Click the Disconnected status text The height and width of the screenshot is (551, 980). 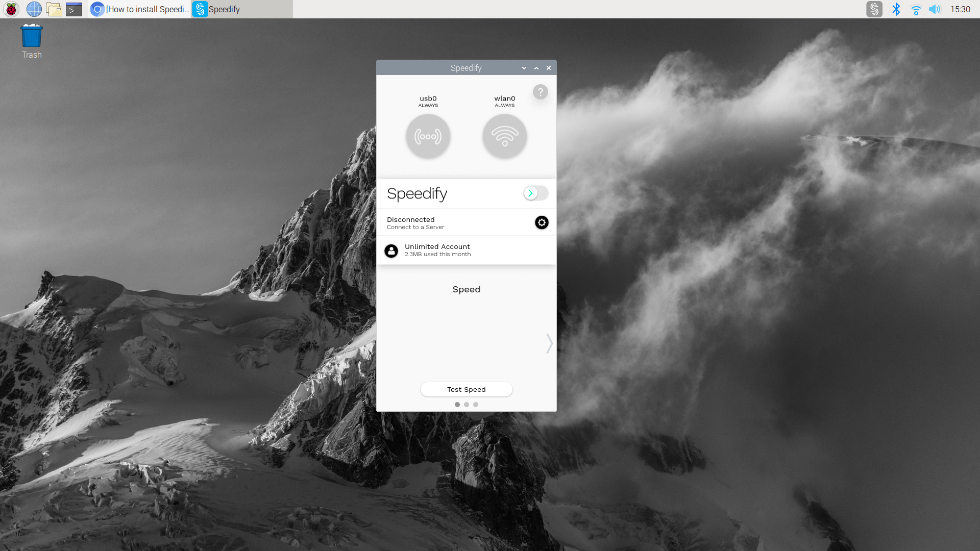411,219
